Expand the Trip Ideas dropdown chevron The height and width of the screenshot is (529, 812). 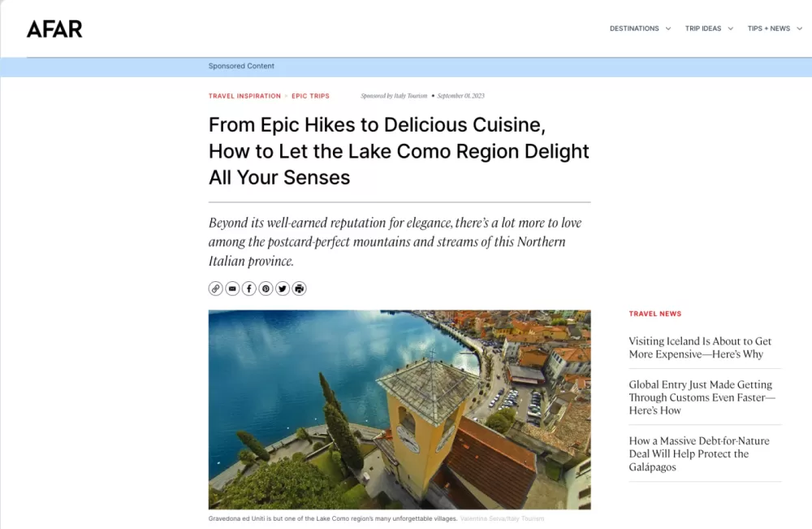point(731,28)
